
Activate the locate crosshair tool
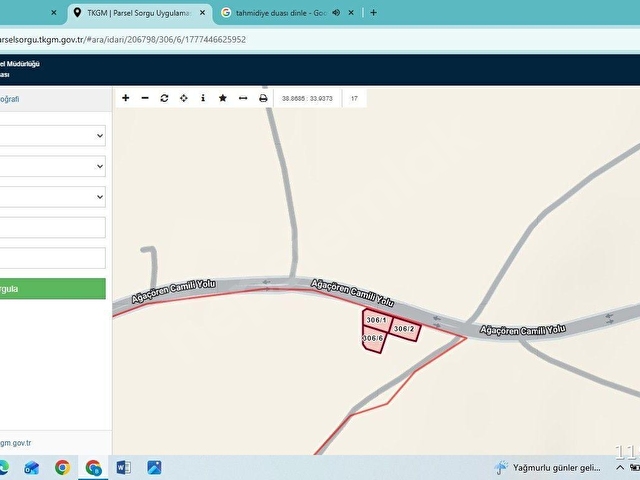(184, 98)
